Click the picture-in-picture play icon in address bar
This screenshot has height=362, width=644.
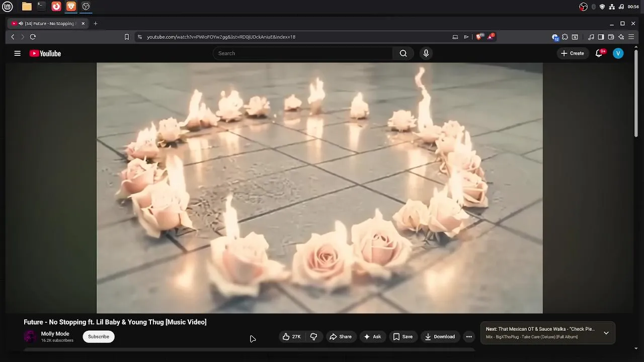point(466,37)
